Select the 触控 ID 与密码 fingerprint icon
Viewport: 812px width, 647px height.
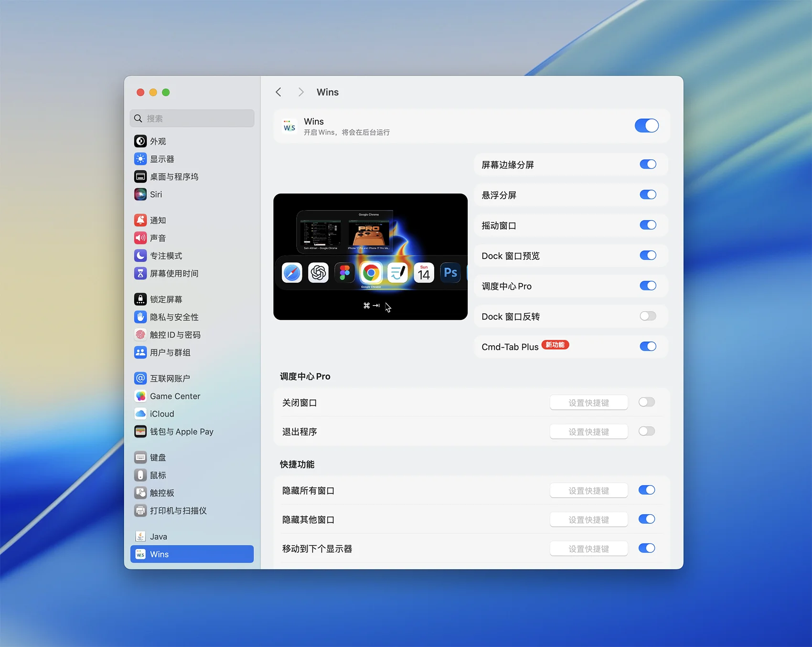click(140, 335)
